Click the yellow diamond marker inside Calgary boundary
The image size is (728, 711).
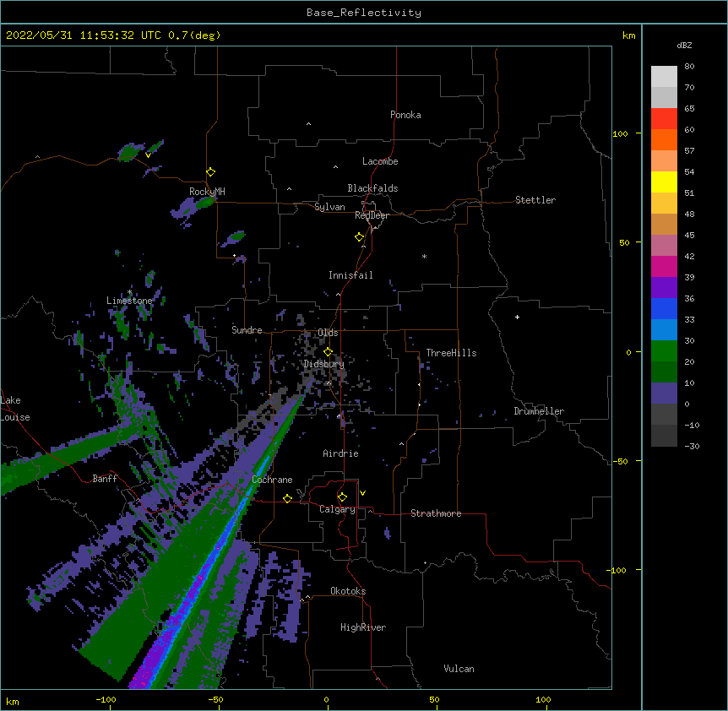point(342,497)
